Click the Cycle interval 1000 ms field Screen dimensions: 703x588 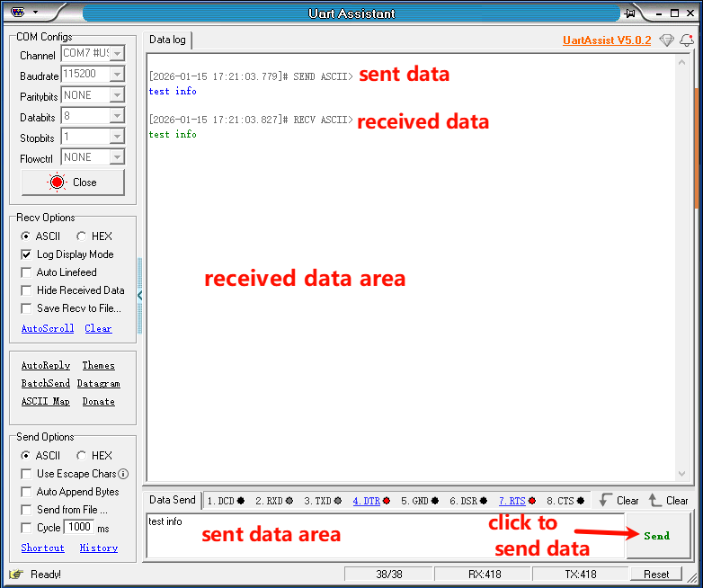click(x=79, y=527)
